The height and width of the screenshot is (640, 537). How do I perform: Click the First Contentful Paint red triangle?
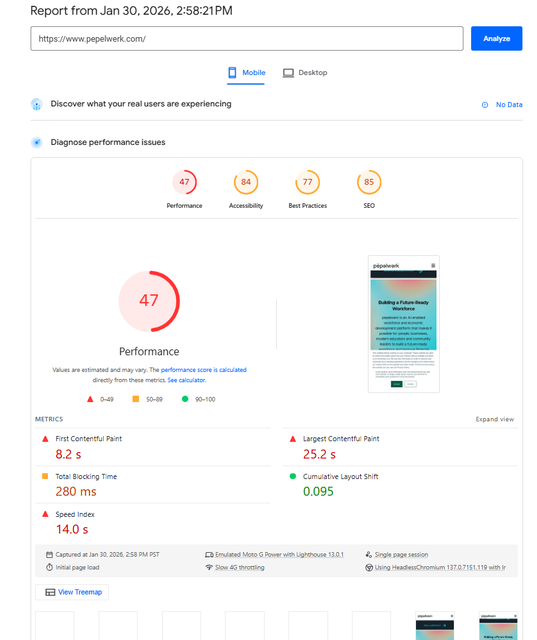[x=45, y=439]
